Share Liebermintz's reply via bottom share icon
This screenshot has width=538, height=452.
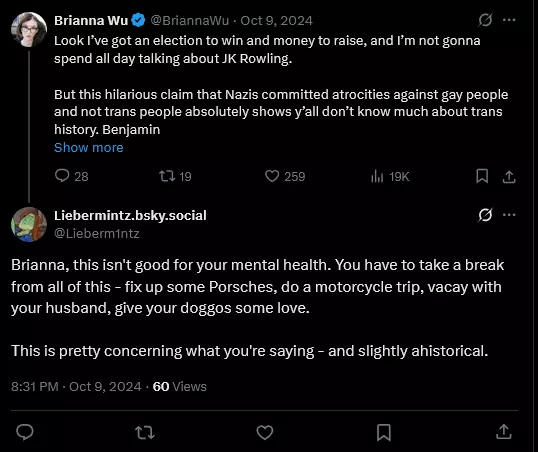(x=504, y=432)
